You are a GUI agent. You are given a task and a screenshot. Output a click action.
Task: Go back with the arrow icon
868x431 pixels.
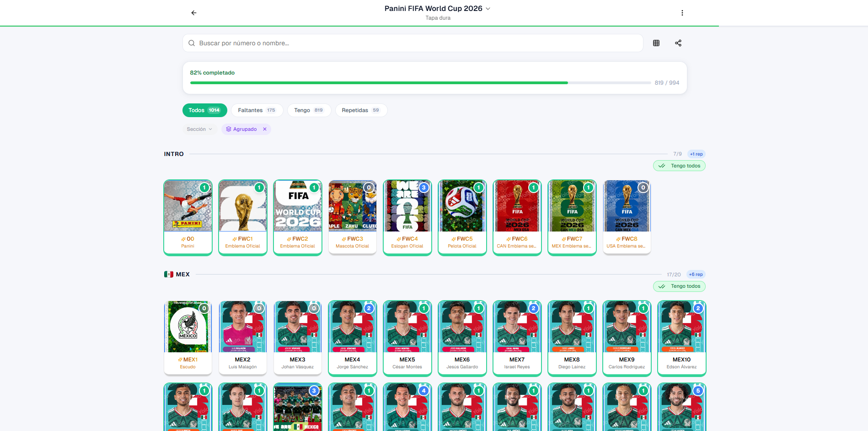pyautogui.click(x=194, y=13)
